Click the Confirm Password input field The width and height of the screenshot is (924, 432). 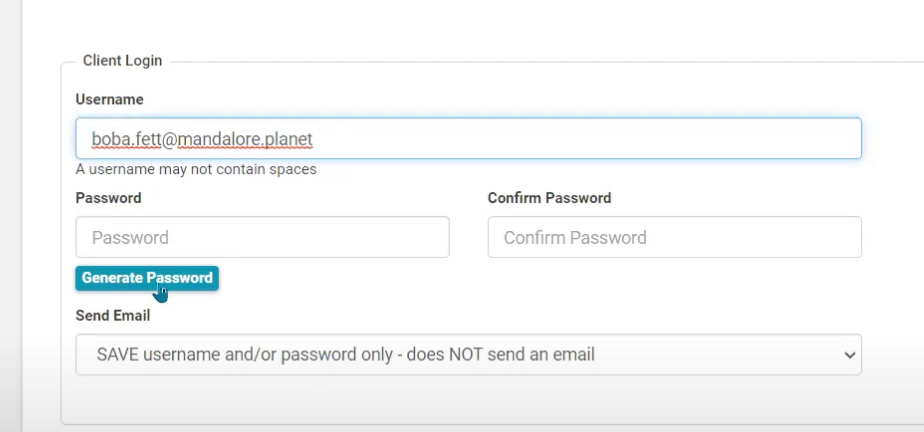[x=674, y=237]
